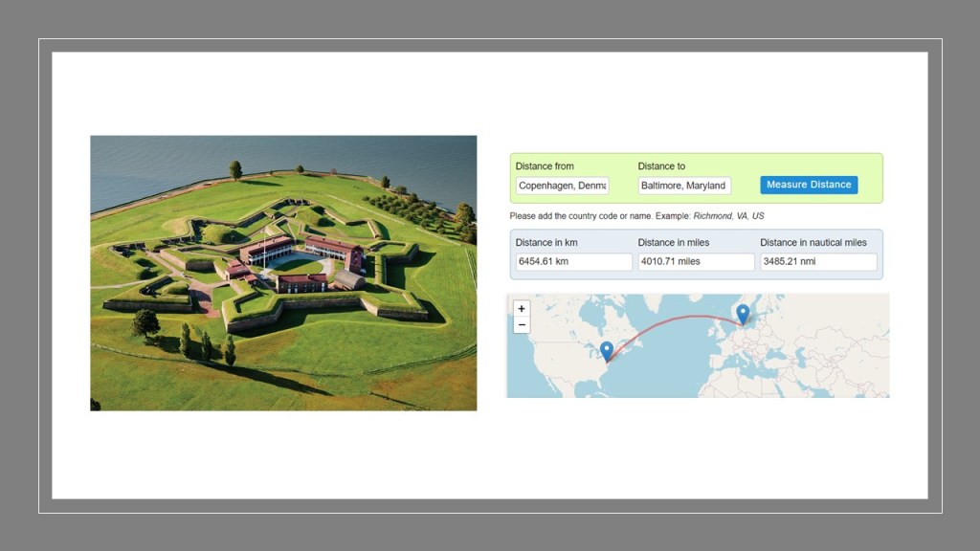Focus the Distance from input field

pyautogui.click(x=562, y=186)
